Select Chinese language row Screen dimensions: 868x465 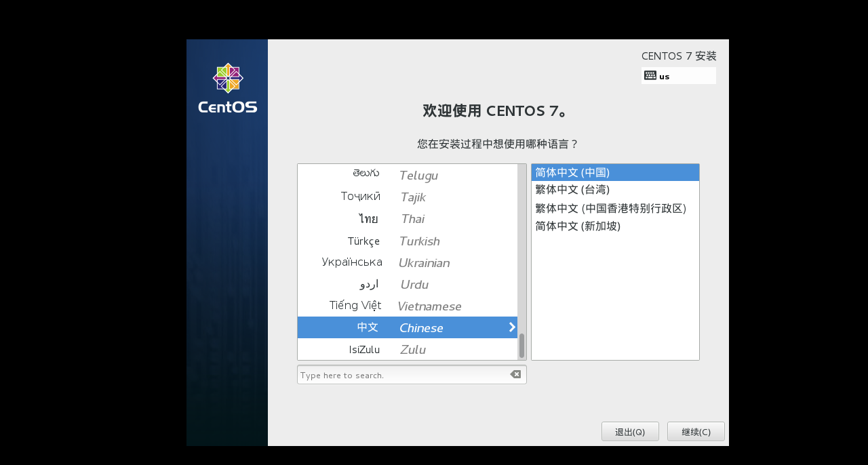pyautogui.click(x=408, y=327)
